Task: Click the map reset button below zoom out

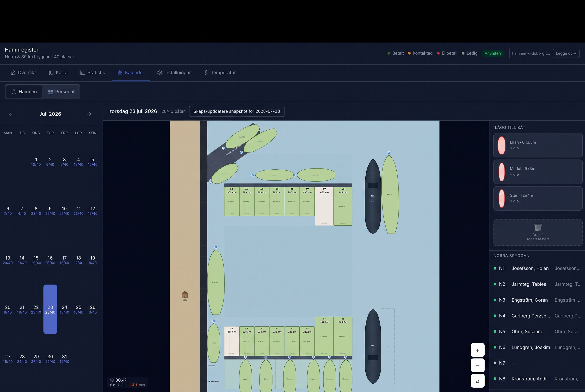Action: coord(477,381)
